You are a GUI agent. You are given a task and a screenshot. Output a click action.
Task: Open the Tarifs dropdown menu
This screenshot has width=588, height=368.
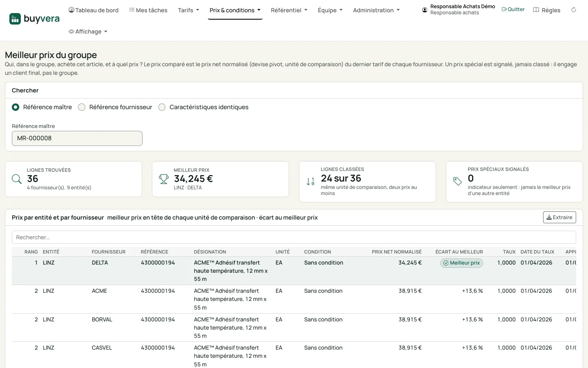(x=188, y=10)
